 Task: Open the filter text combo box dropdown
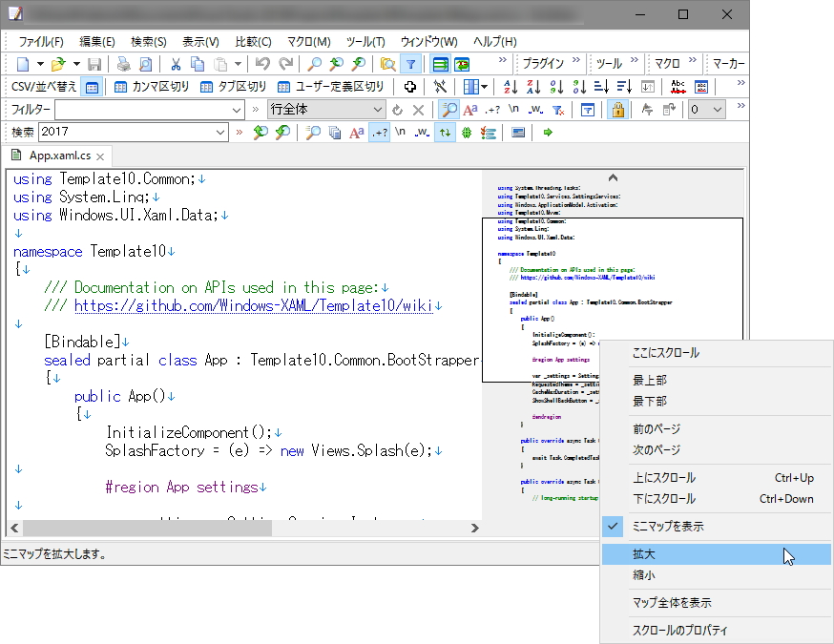point(237,110)
